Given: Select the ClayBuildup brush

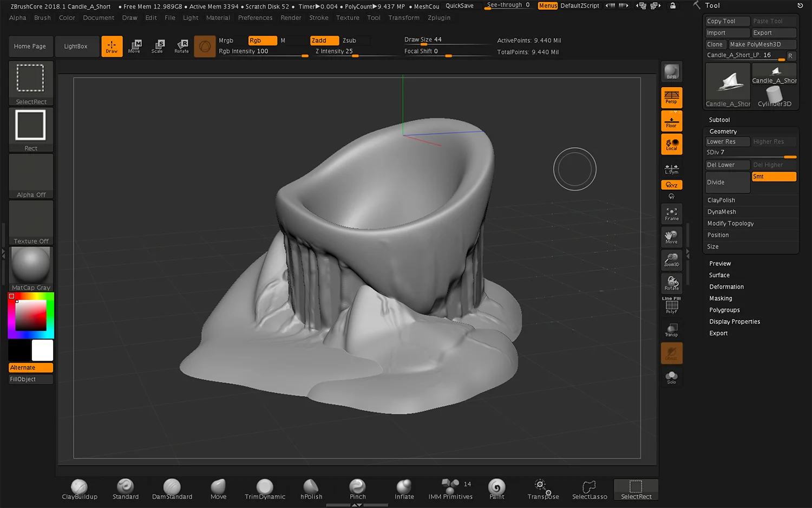Looking at the screenshot, I should [80, 490].
